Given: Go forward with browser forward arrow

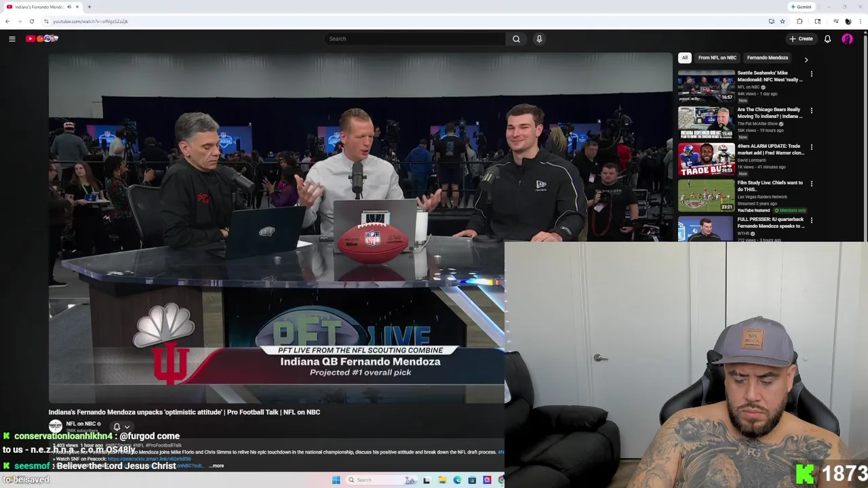Looking at the screenshot, I should click(x=19, y=21).
